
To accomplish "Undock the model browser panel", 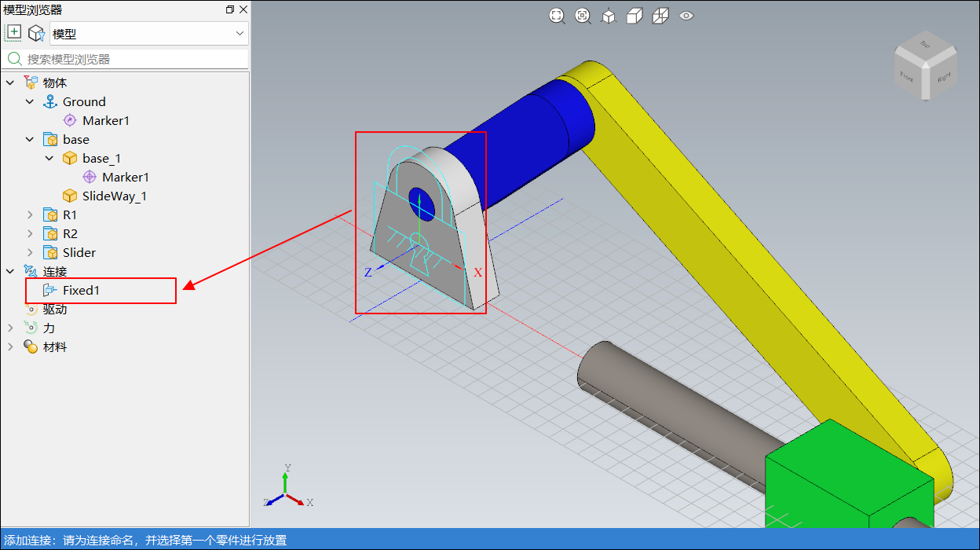I will [229, 9].
